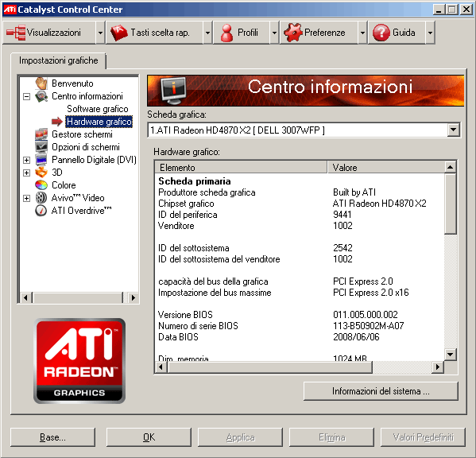Click the Informazioni del sistema button
476x458 pixels.
tap(381, 391)
